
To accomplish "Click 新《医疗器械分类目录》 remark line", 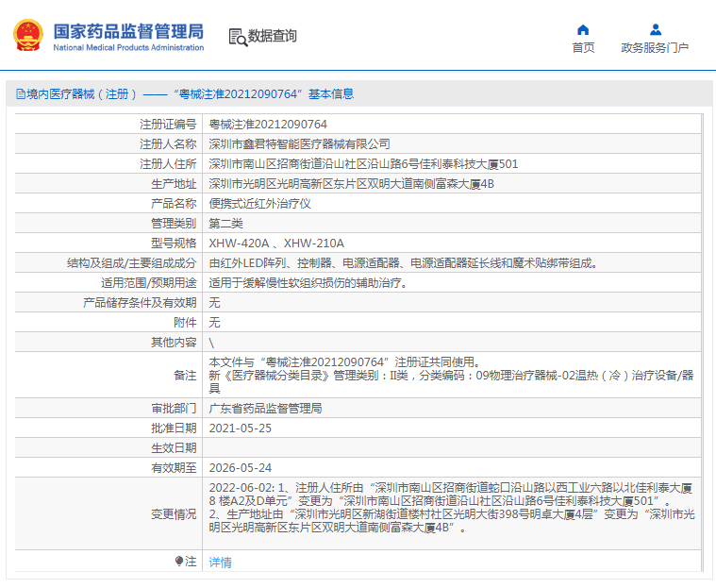I will 452,381.
